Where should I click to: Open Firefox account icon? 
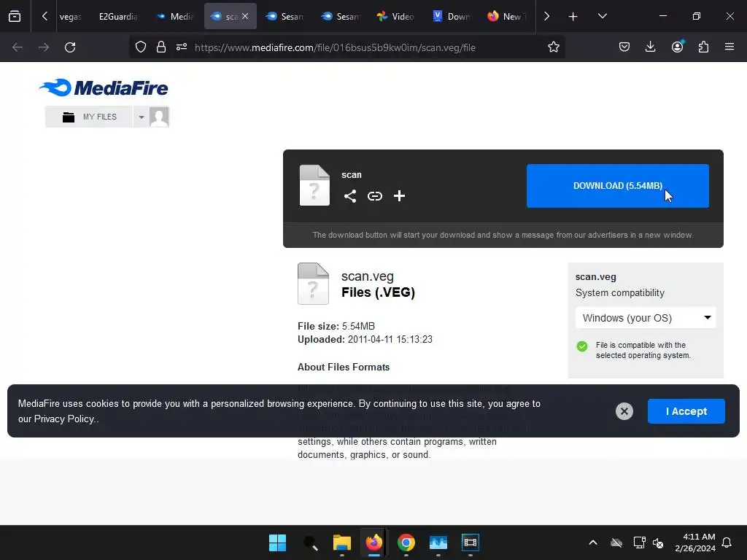[x=677, y=47]
